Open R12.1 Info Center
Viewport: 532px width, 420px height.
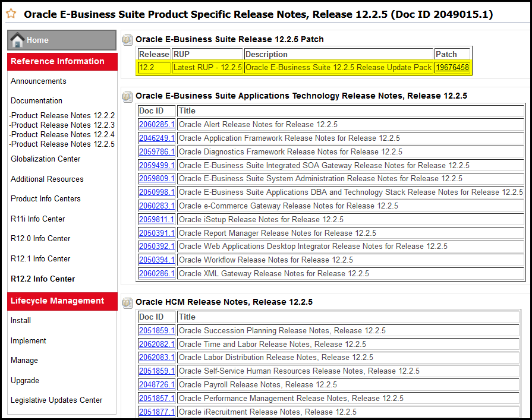(x=40, y=258)
